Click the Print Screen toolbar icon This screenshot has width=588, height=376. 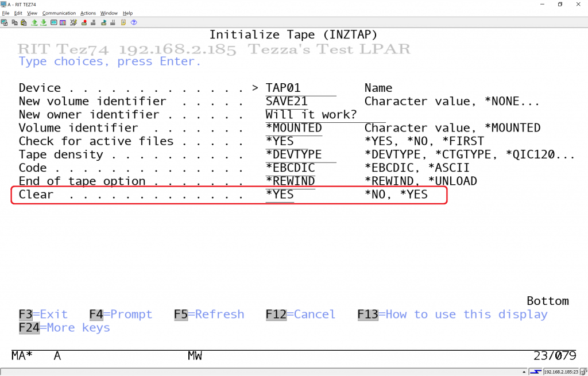4,23
